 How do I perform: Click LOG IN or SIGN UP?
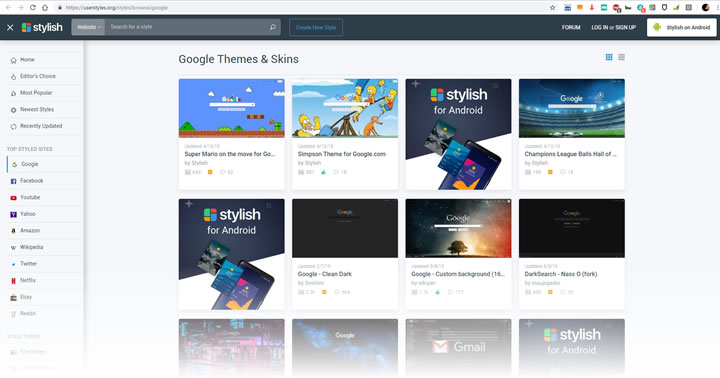pos(613,28)
